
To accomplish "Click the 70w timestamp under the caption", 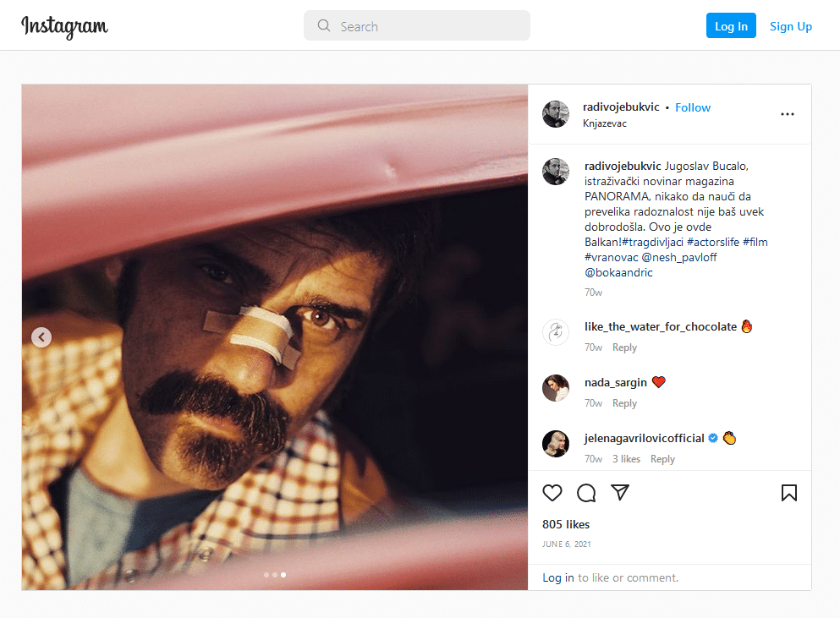I will pos(593,293).
